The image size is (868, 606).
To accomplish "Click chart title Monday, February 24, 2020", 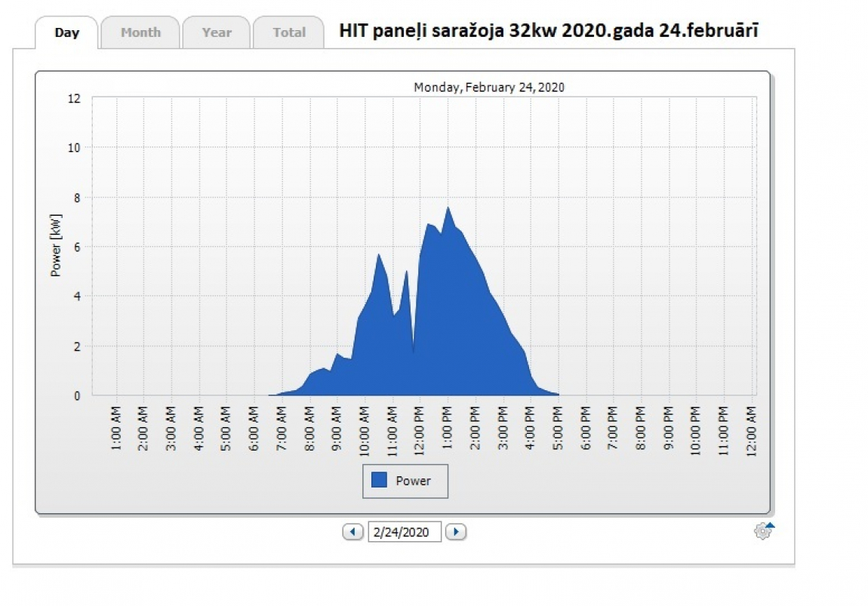I will pyautogui.click(x=489, y=88).
